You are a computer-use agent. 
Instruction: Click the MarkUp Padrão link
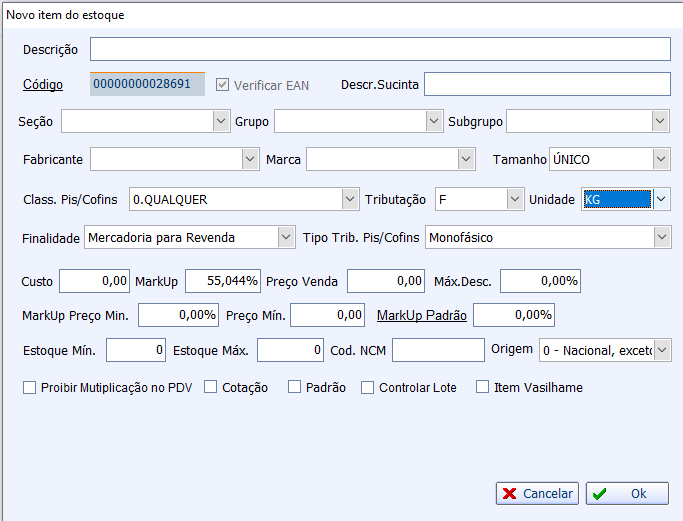421,315
